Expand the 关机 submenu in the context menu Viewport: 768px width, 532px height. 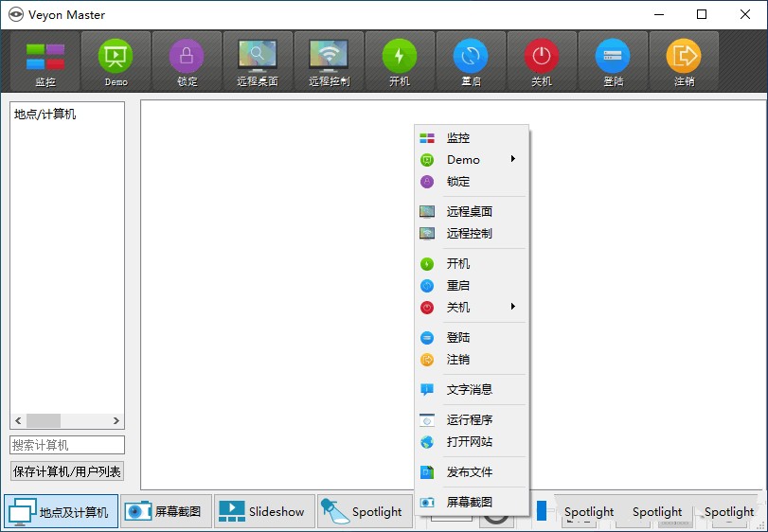tap(472, 308)
